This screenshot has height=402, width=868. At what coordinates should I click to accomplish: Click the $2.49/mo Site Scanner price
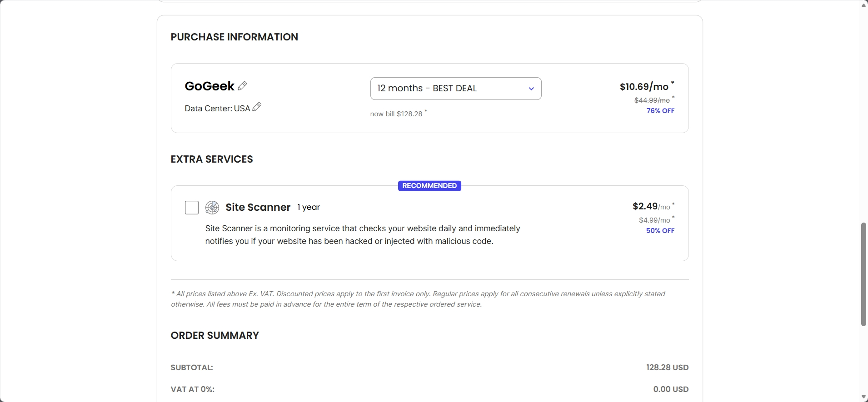(x=651, y=207)
